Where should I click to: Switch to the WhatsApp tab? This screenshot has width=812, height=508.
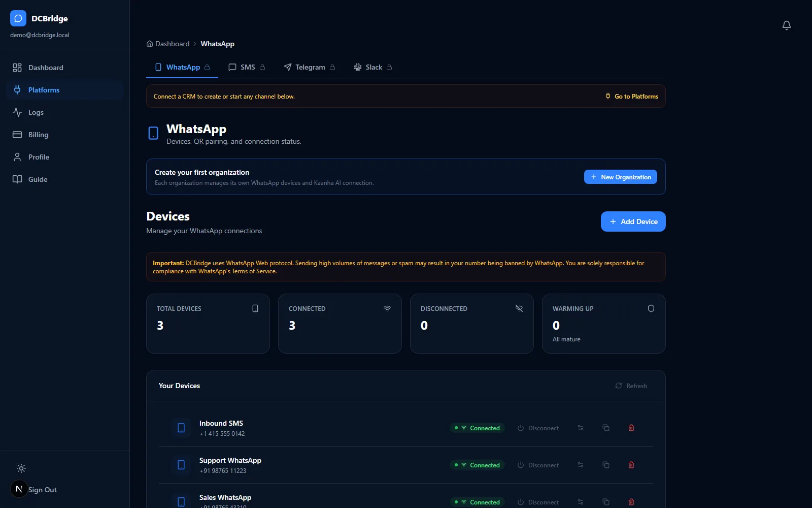pyautogui.click(x=182, y=67)
